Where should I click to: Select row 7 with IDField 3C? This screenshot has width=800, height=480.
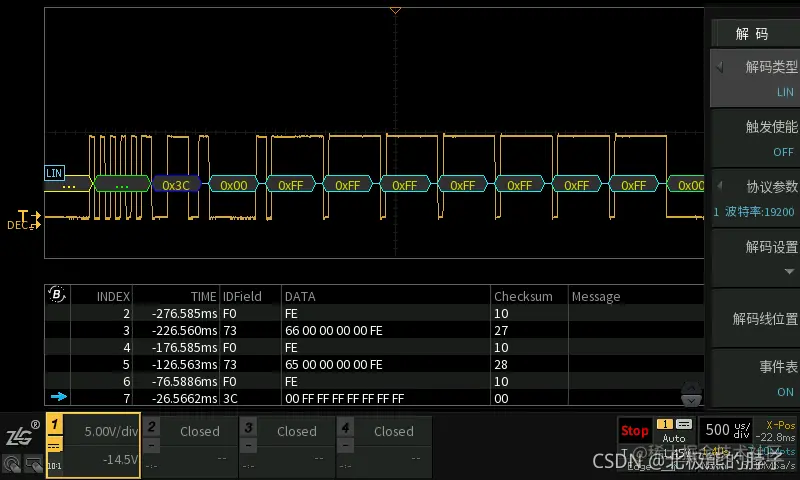[374, 398]
